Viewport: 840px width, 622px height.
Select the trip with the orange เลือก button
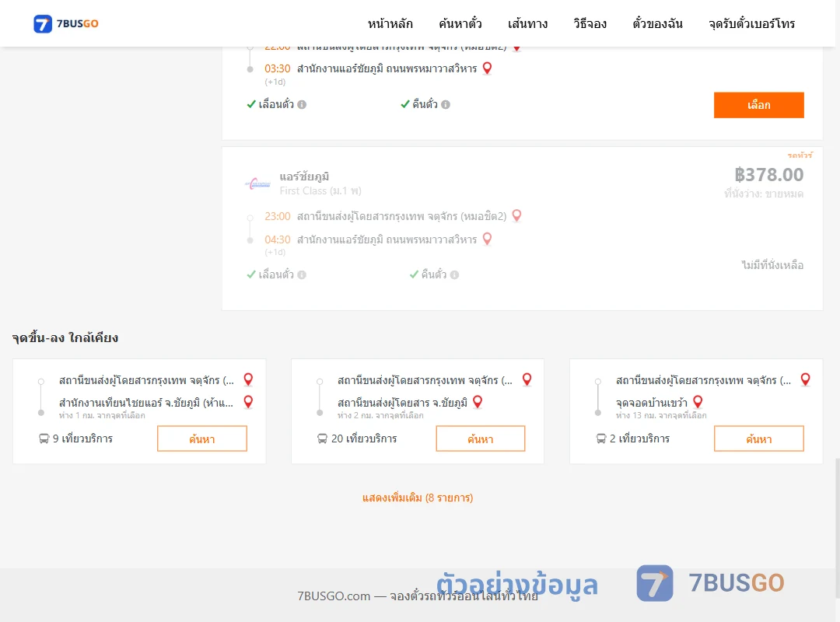[x=758, y=105]
